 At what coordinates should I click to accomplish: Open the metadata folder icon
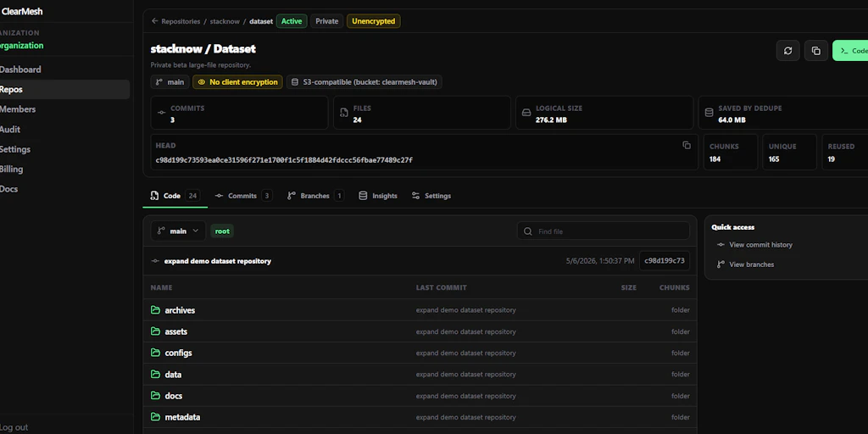pyautogui.click(x=156, y=417)
